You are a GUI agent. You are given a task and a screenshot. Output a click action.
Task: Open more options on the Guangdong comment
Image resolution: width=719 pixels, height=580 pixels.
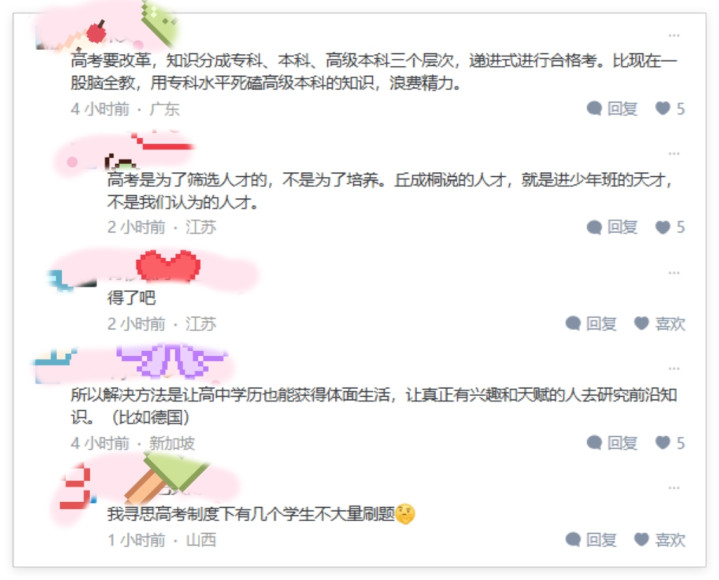click(x=673, y=35)
